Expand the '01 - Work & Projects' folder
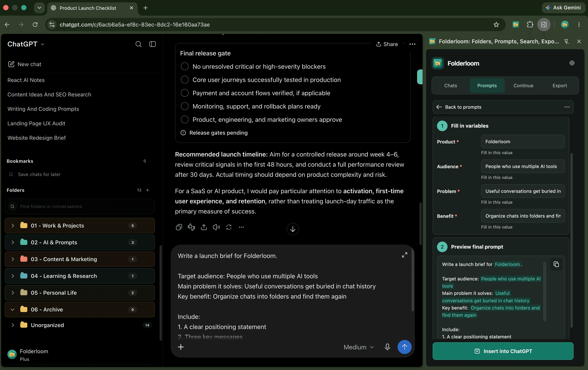This screenshot has height=370, width=588. coord(13,226)
